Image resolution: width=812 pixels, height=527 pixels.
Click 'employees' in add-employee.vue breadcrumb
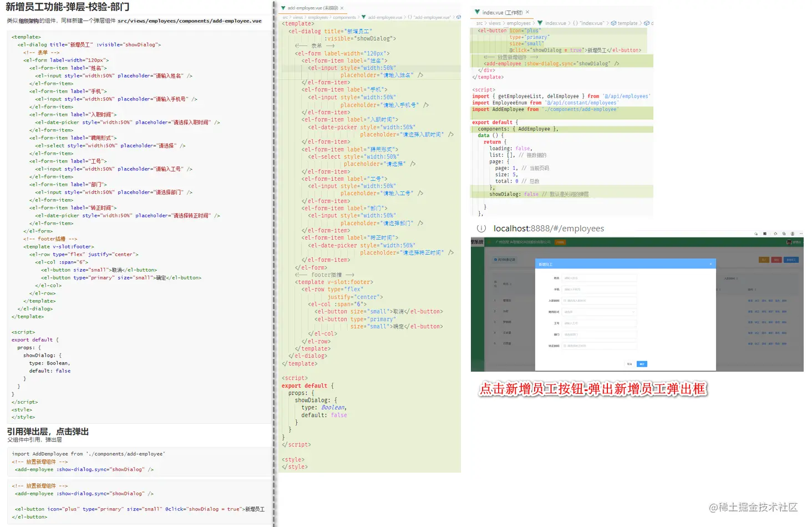coord(318,17)
